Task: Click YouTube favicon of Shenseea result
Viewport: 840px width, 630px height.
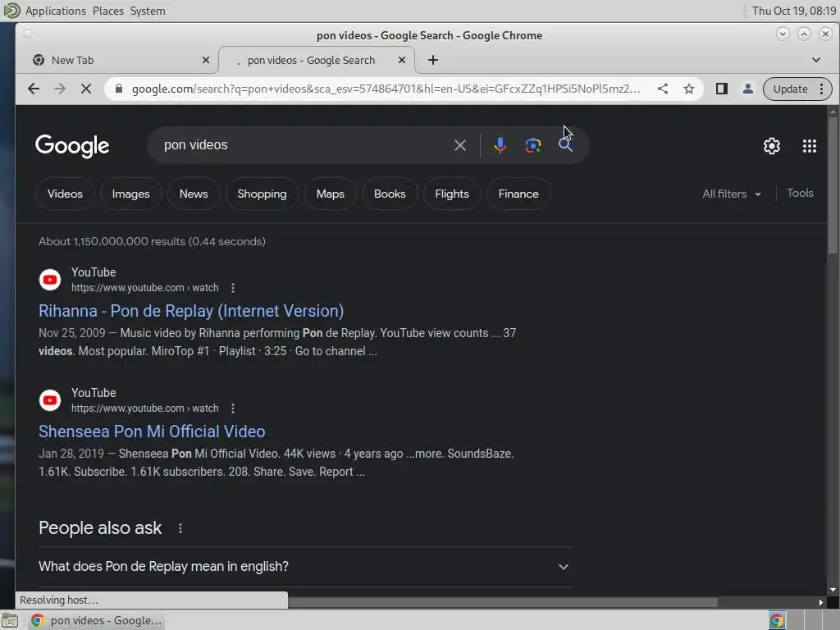Action: point(50,400)
